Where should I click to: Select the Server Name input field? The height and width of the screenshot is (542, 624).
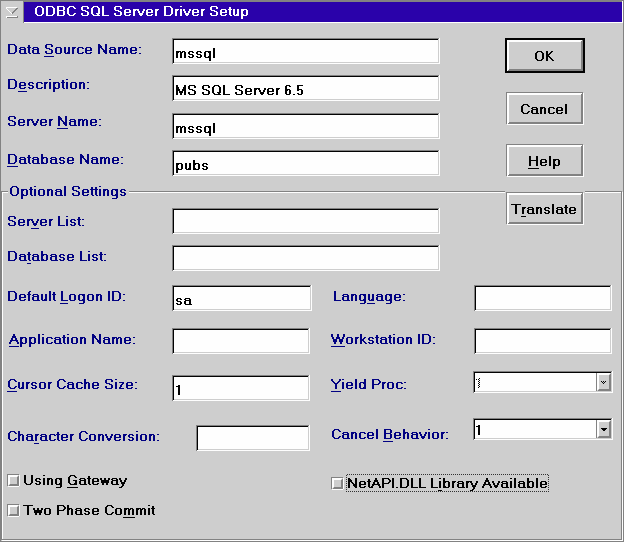(x=306, y=126)
